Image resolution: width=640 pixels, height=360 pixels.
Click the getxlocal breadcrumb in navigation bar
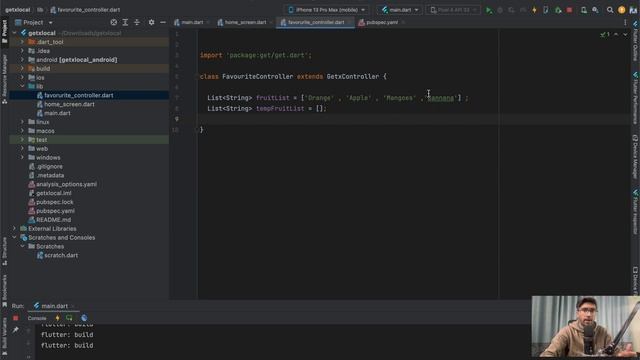coord(18,10)
